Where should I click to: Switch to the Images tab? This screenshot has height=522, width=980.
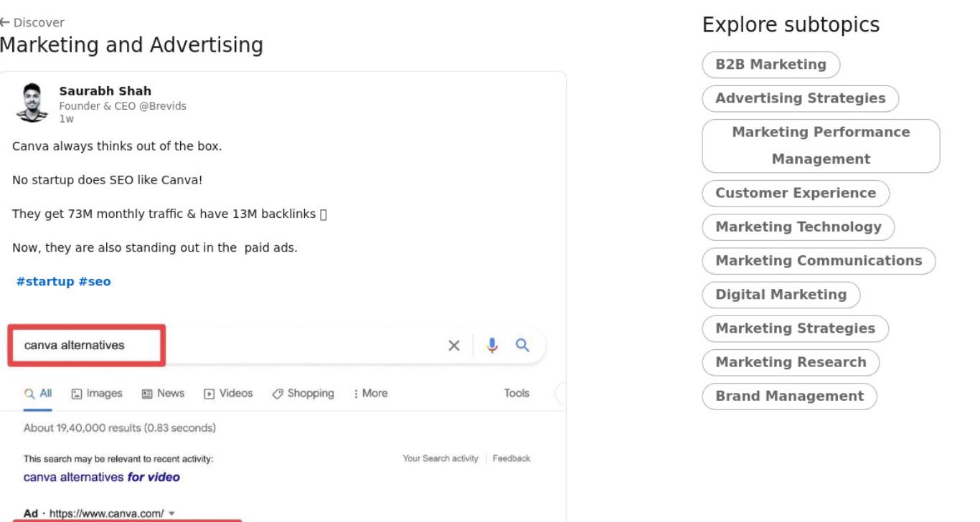[x=97, y=394]
